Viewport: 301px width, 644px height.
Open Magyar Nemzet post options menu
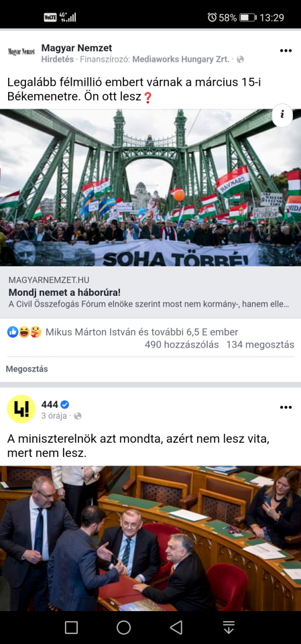286,50
